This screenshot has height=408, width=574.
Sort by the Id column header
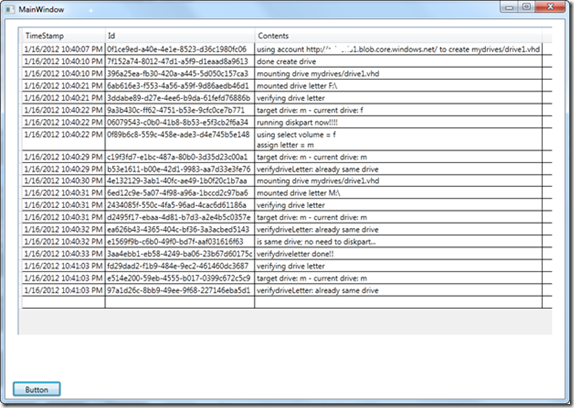coord(180,36)
